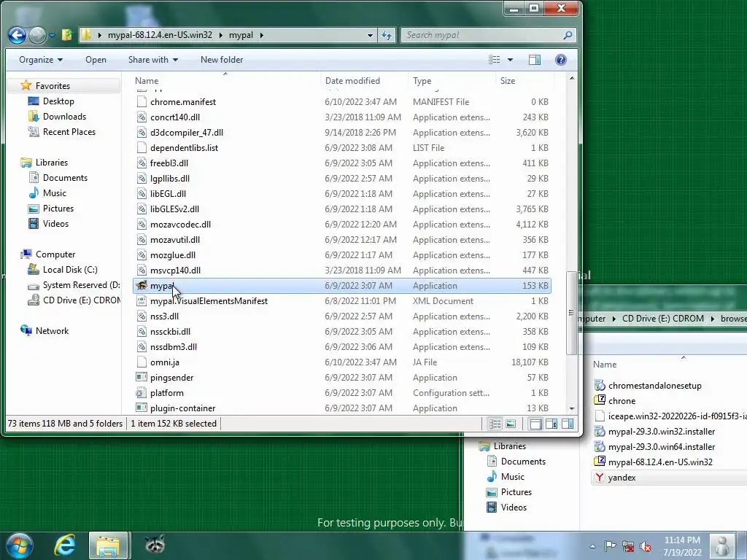This screenshot has height=560, width=747.
Task: Switch to large icons view in status bar
Action: pyautogui.click(x=510, y=424)
